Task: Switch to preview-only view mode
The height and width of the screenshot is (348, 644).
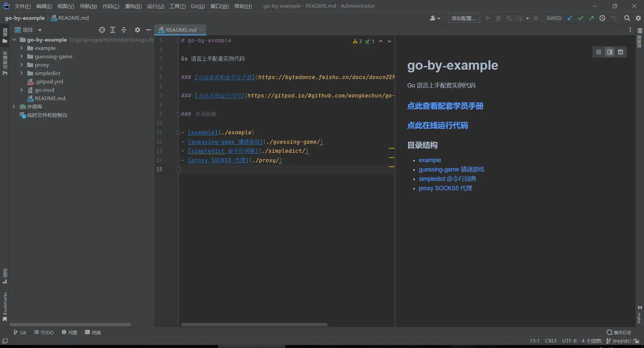Action: coord(621,52)
